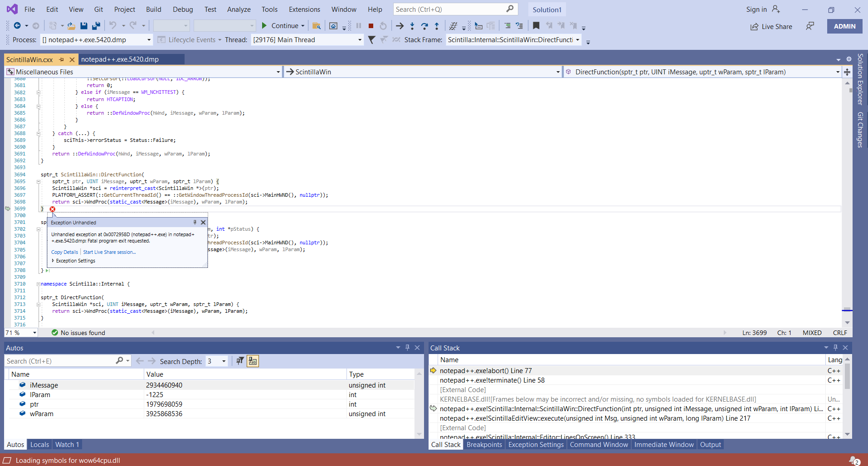Click the Copy Details link
Viewport: 868px width, 466px height.
click(x=64, y=252)
